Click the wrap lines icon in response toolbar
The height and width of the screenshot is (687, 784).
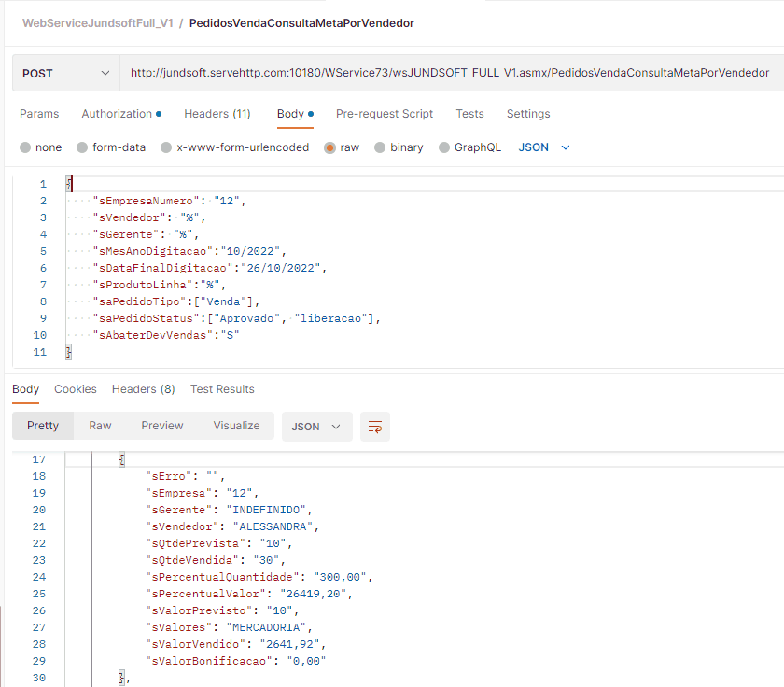pyautogui.click(x=374, y=427)
